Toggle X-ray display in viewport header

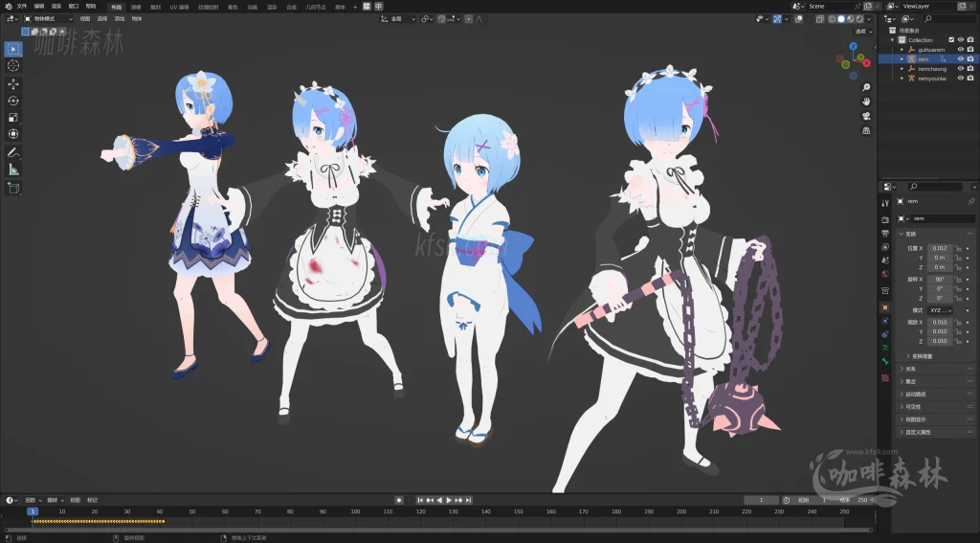click(819, 19)
